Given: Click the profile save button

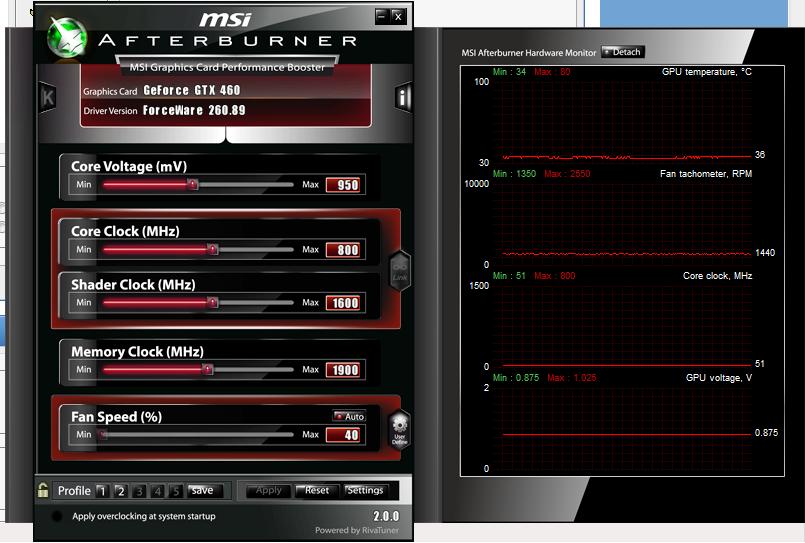Looking at the screenshot, I should tap(205, 491).
